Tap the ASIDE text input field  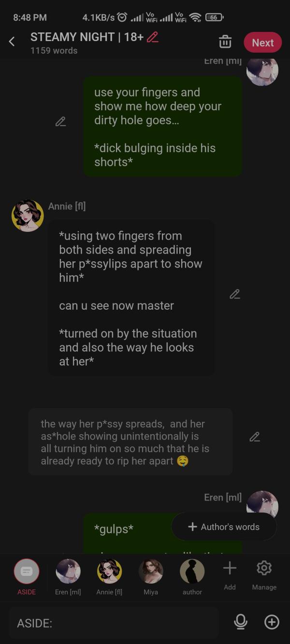click(x=114, y=623)
